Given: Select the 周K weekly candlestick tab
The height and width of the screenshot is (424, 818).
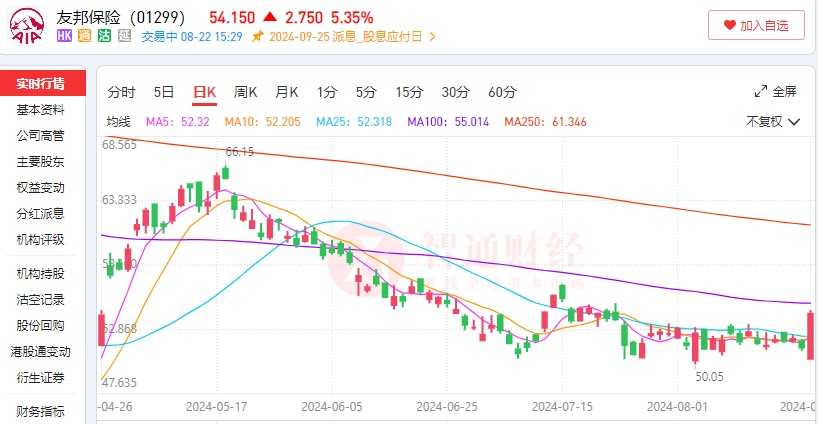Looking at the screenshot, I should click(246, 92).
